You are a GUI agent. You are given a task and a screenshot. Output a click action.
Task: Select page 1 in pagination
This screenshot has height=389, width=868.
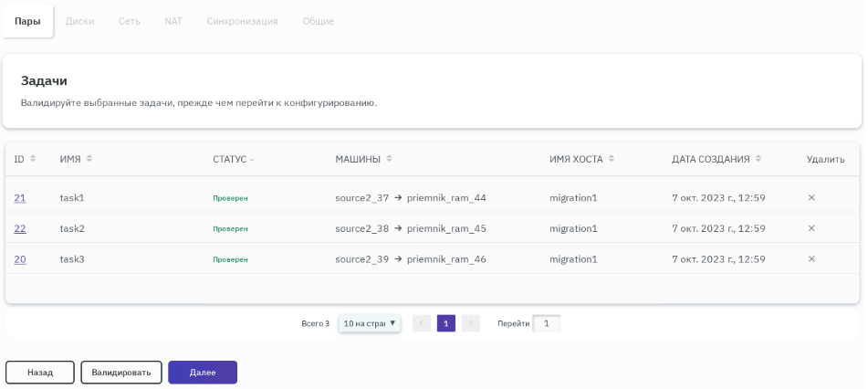tap(445, 323)
